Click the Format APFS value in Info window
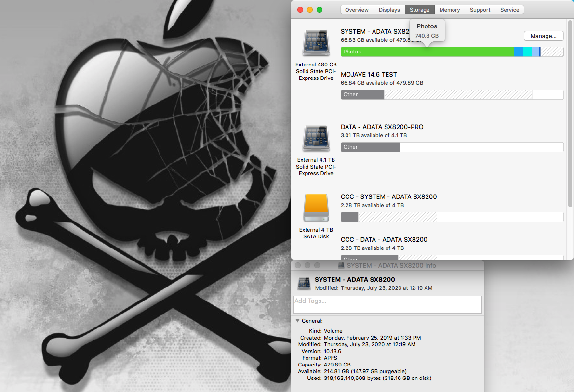Screen dimensions: 574x392 click(331, 358)
